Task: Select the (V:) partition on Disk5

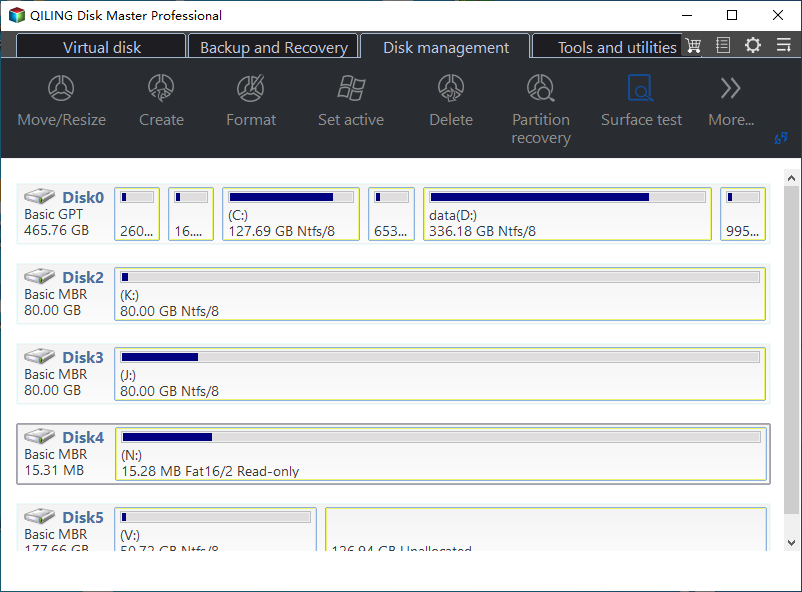Action: pyautogui.click(x=215, y=529)
